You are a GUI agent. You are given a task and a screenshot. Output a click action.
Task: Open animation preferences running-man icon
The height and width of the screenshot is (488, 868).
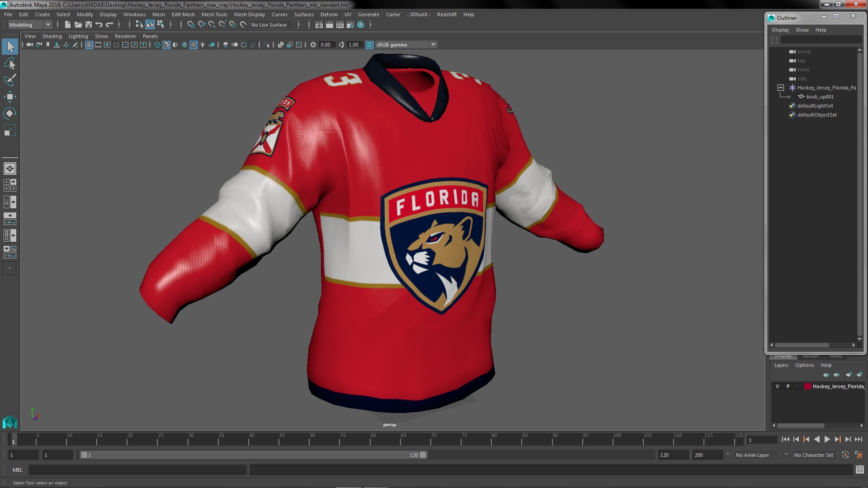pos(859,455)
